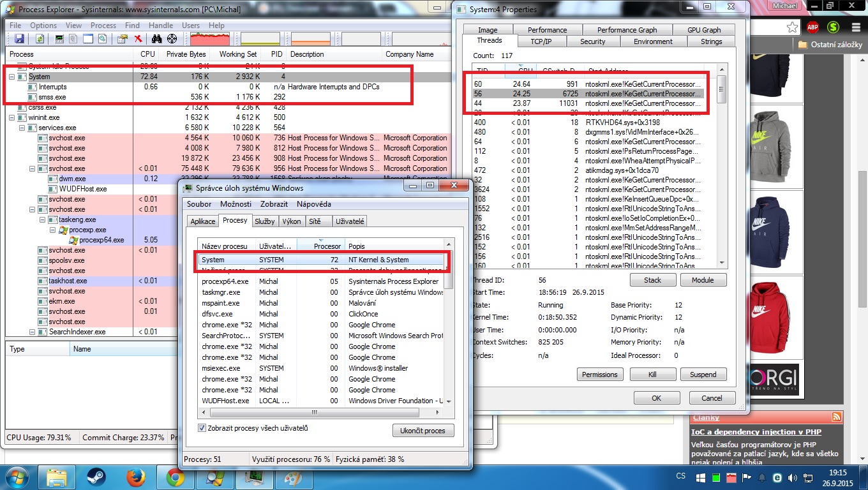Select the RTKVHD64.sys+0x3198 thread row
Viewport: 868px width, 490px height.
[x=587, y=122]
